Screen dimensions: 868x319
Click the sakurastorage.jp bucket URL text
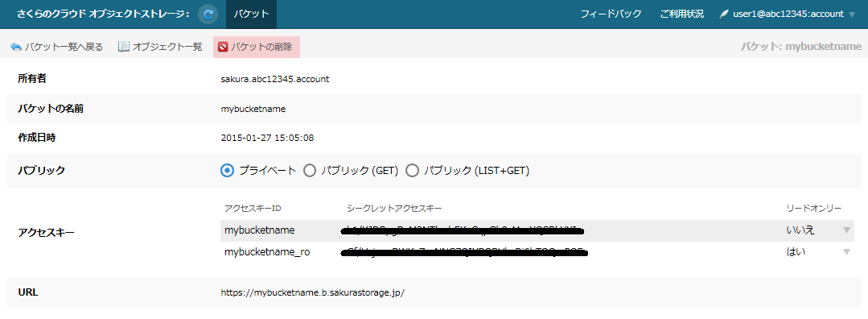[x=313, y=292]
